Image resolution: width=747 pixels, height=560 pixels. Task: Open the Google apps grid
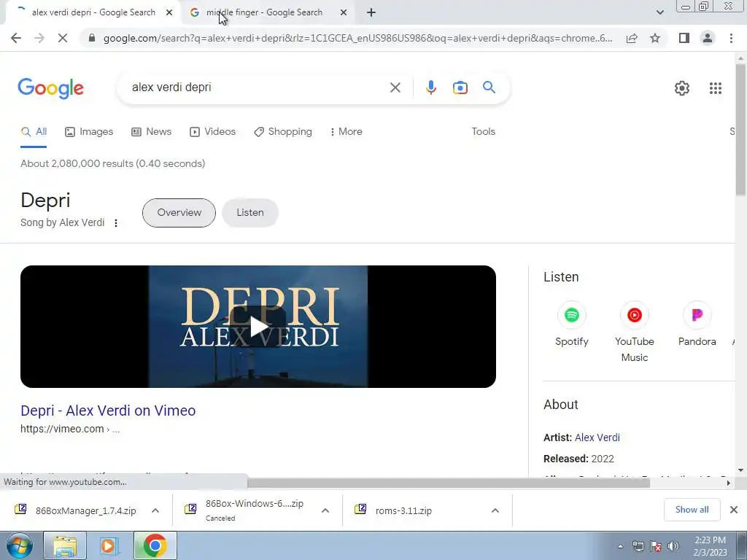pos(715,88)
